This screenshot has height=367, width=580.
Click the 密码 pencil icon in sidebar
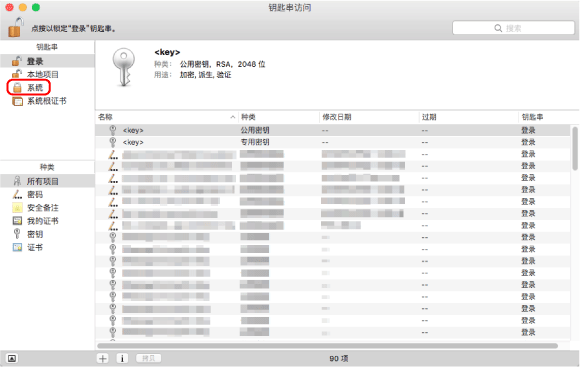(17, 194)
